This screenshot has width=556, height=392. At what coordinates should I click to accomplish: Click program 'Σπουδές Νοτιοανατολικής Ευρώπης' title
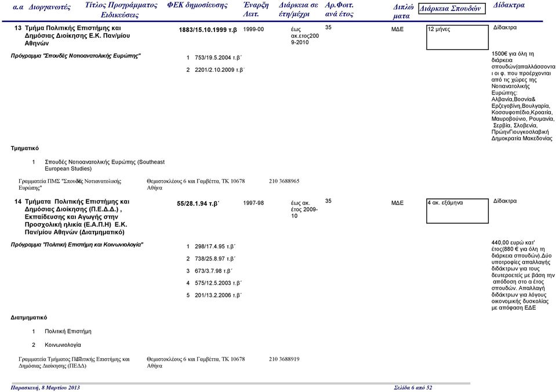(75, 56)
